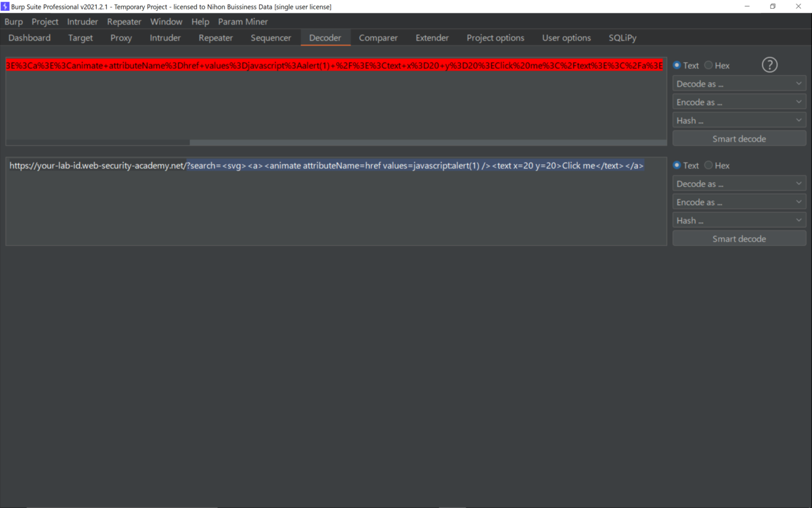The width and height of the screenshot is (812, 508).
Task: Switch to the Target tab
Action: pyautogui.click(x=81, y=38)
